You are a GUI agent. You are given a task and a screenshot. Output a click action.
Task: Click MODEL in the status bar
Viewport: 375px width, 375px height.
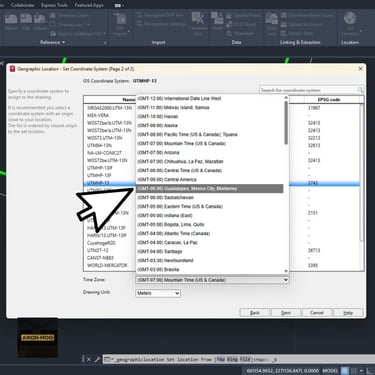[330, 371]
